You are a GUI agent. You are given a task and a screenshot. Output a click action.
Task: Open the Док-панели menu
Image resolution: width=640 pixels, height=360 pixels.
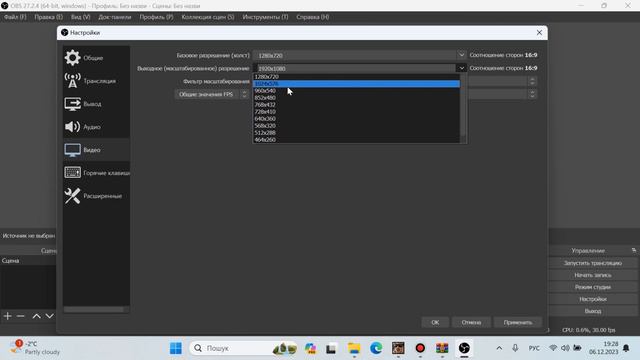coord(115,17)
